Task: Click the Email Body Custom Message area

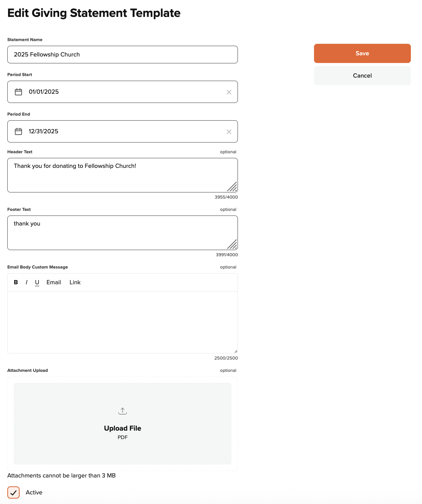Action: point(122,322)
